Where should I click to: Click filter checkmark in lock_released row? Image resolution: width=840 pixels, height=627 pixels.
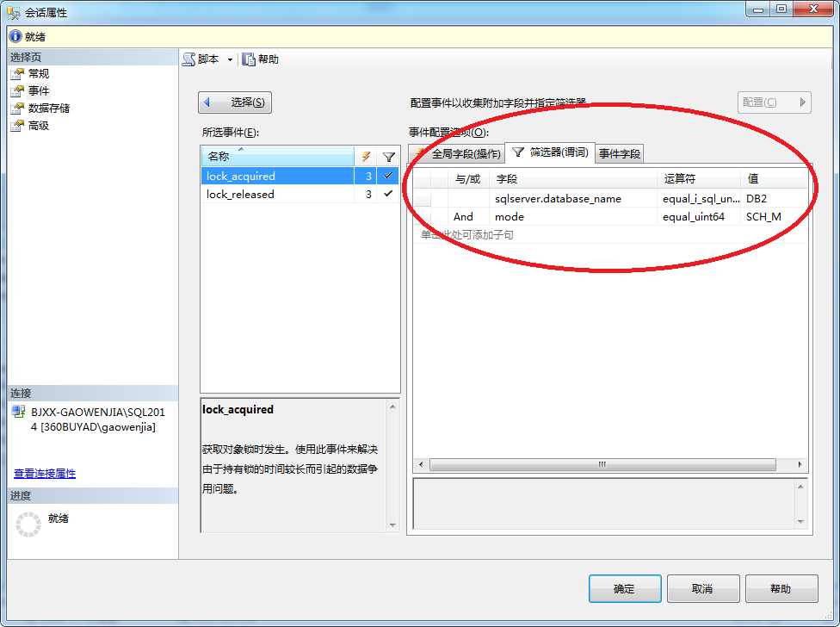click(x=388, y=194)
